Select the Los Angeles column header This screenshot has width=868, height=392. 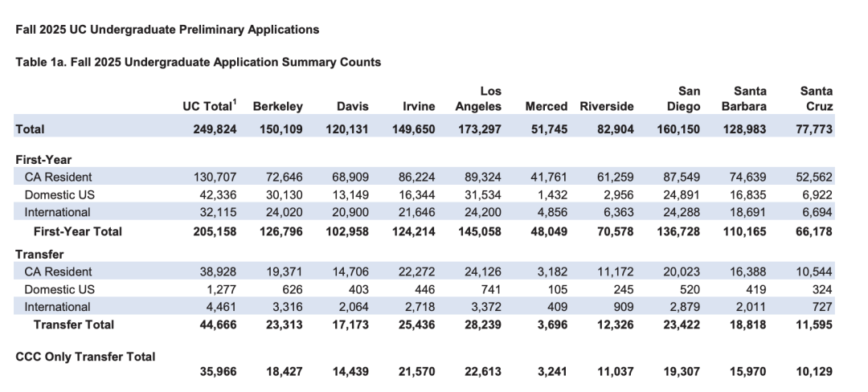[478, 99]
